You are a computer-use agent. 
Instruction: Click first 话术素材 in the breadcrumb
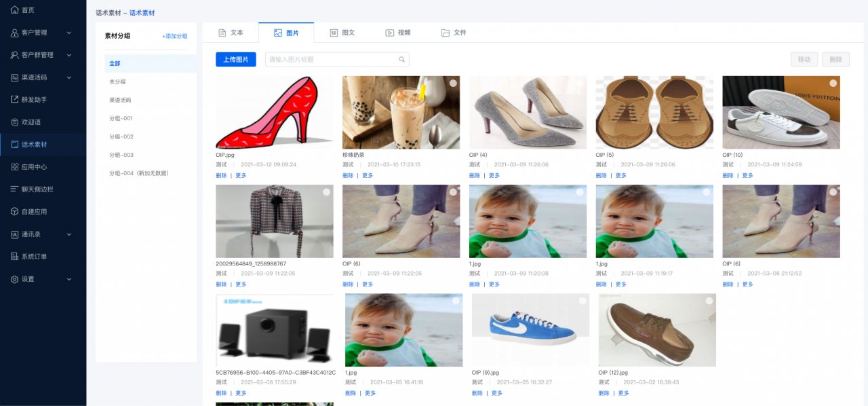[108, 13]
